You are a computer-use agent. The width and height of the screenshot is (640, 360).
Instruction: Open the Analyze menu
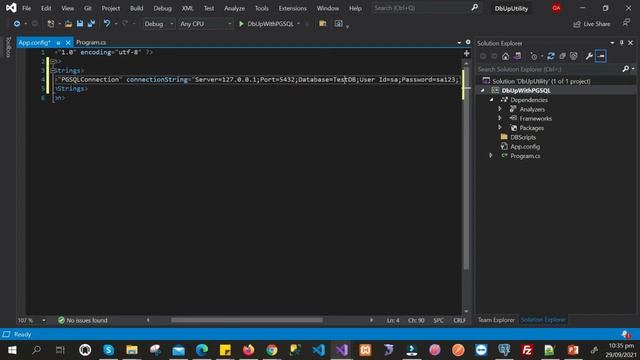pos(234,8)
